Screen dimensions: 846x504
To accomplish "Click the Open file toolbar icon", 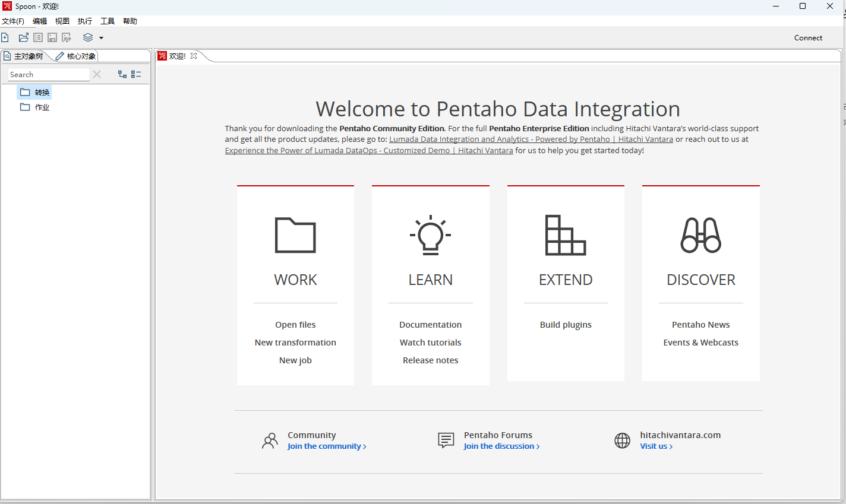I will 24,37.
